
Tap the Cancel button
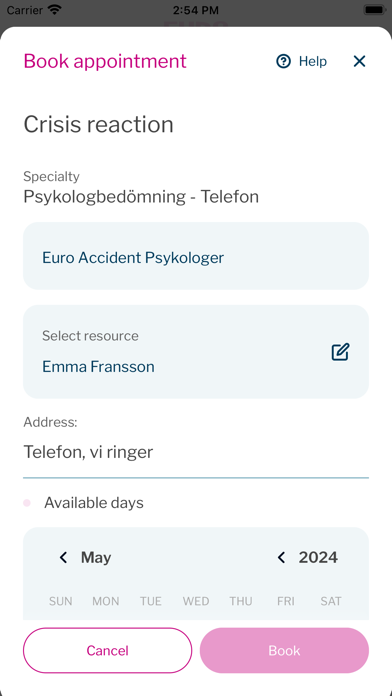[x=107, y=650]
